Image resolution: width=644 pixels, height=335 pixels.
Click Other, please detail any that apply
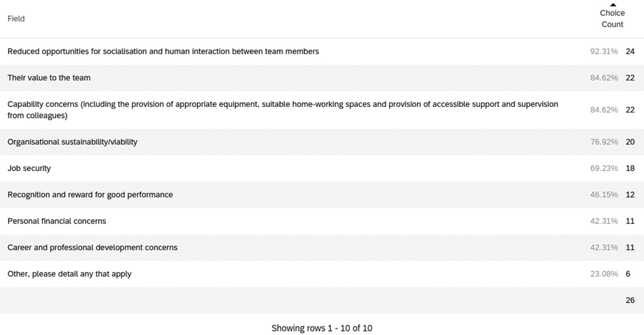69,274
